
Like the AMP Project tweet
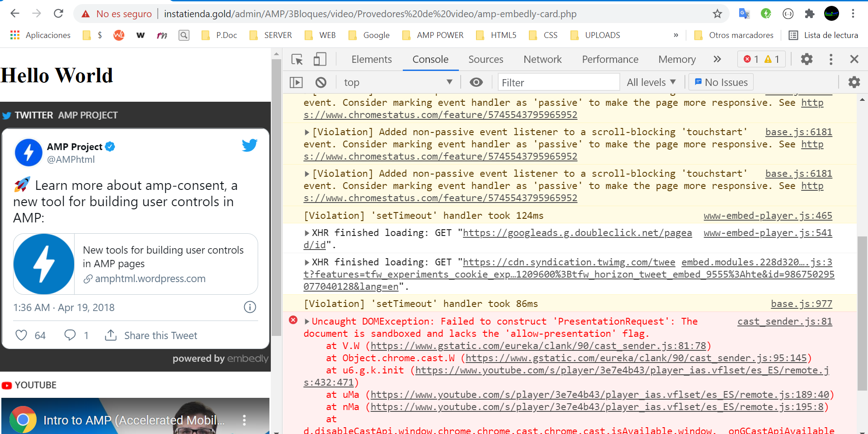pyautogui.click(x=21, y=335)
